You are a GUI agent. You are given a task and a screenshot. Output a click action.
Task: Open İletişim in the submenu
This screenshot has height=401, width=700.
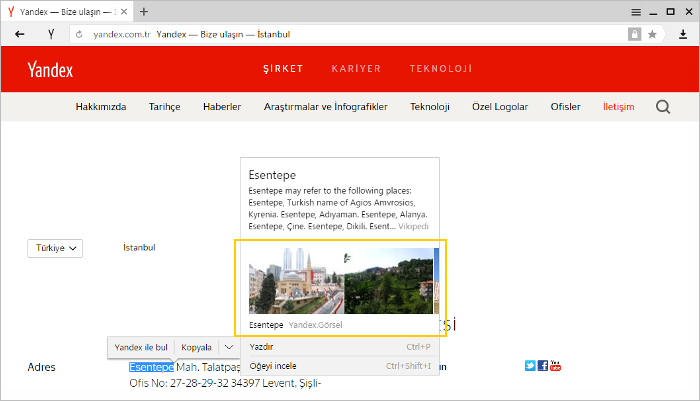[x=619, y=107]
